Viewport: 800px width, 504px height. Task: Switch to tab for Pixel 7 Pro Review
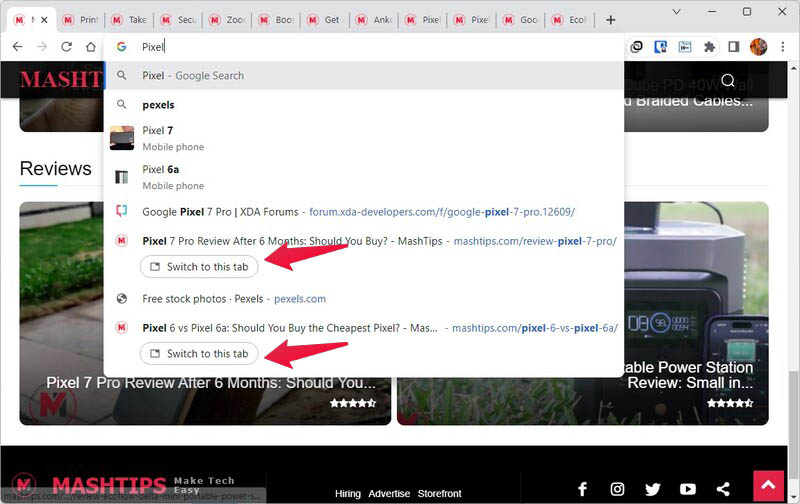[199, 267]
